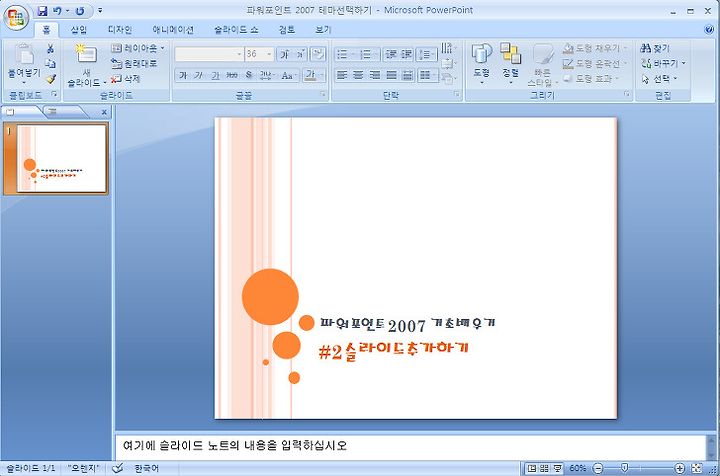Open the PowerPoint help icon
The width and height of the screenshot is (720, 476).
[x=709, y=29]
